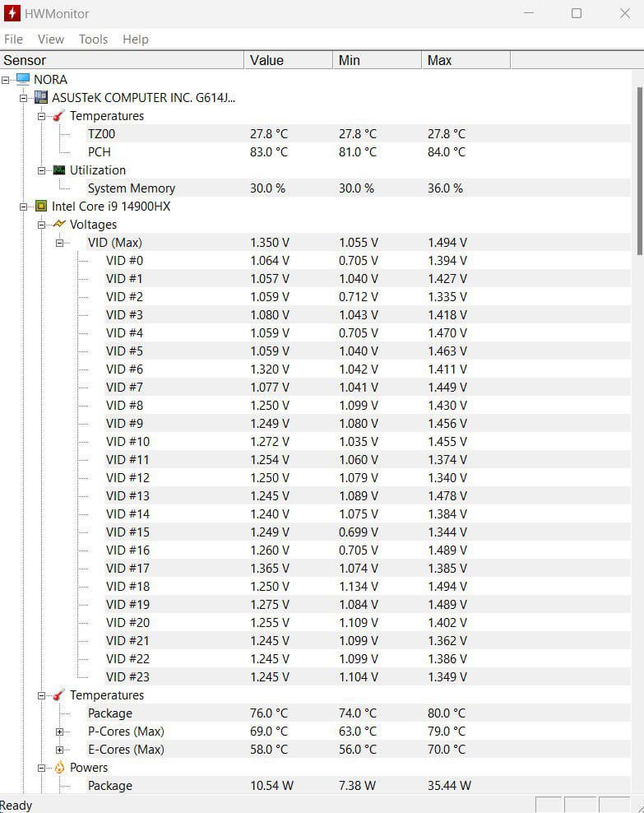The height and width of the screenshot is (813, 644).
Task: Collapse the CPU Temperatures group
Action: point(41,696)
